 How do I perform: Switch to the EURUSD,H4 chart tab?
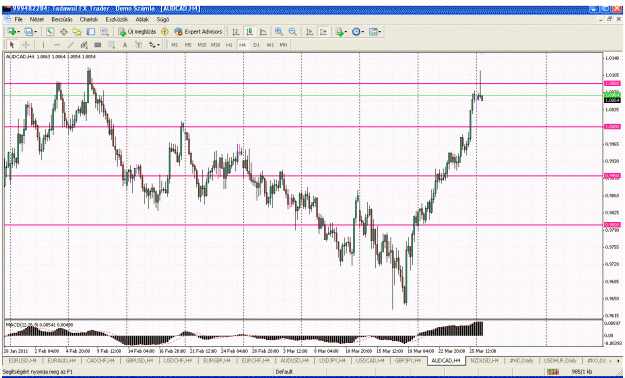click(23, 360)
